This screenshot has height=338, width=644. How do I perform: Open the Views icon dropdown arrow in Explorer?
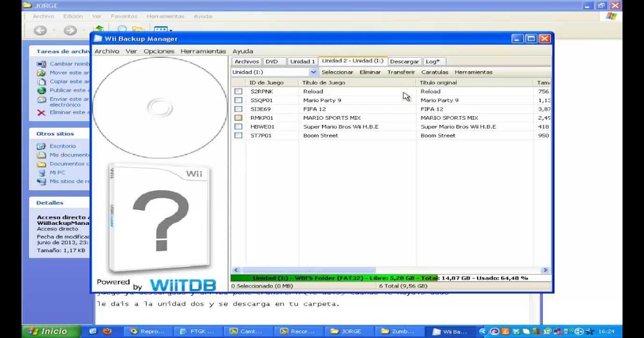click(170, 31)
